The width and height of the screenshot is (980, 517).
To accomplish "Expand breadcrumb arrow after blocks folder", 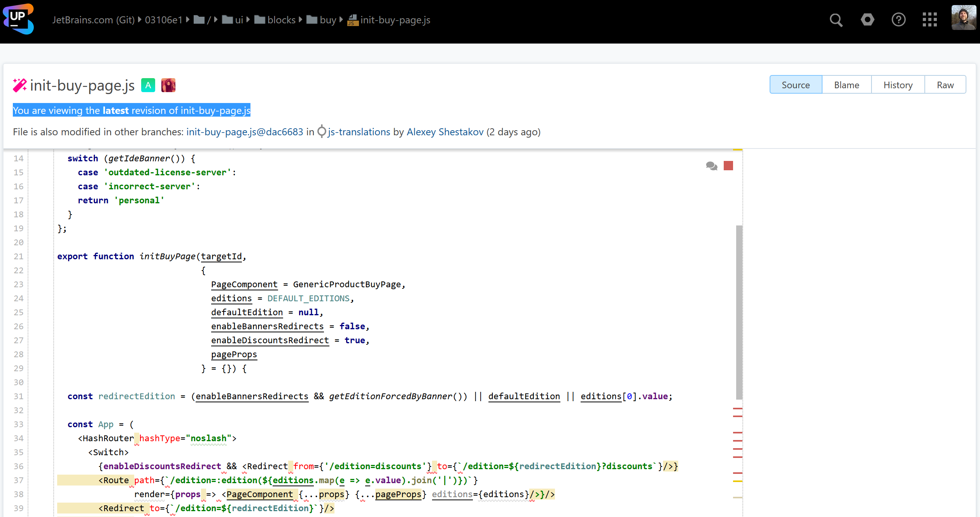I will [301, 19].
